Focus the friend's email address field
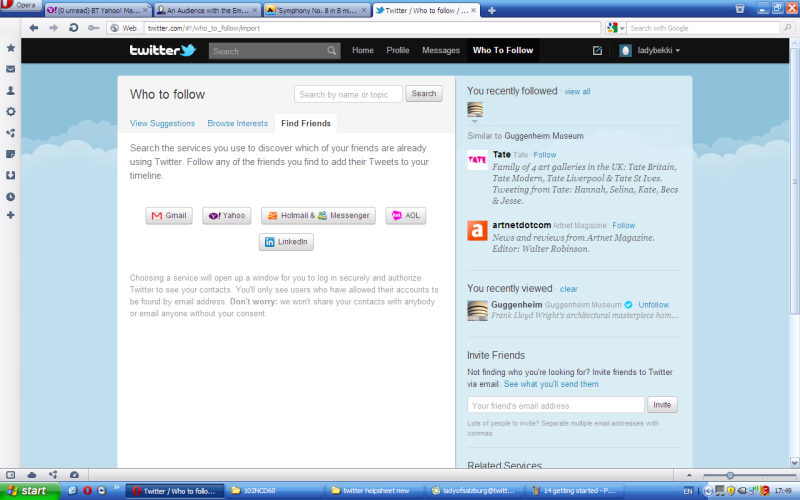Image resolution: width=800 pixels, height=500 pixels. pos(556,405)
